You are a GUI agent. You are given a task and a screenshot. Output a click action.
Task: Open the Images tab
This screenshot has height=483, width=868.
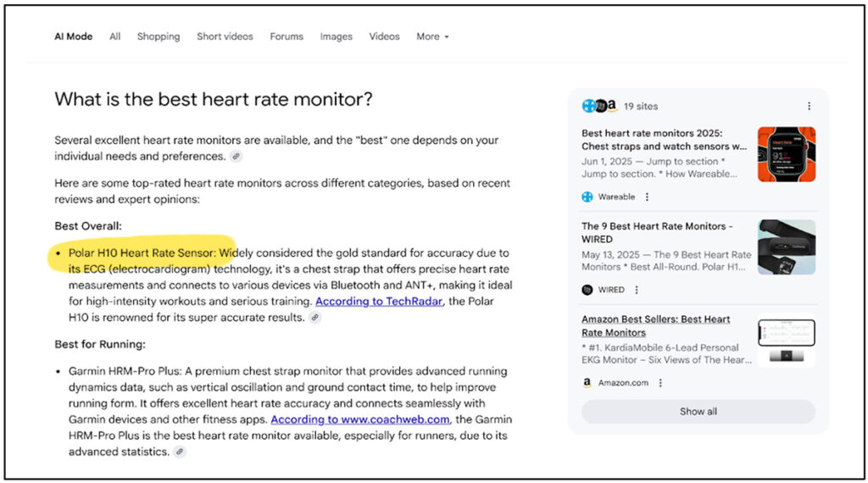coord(336,36)
